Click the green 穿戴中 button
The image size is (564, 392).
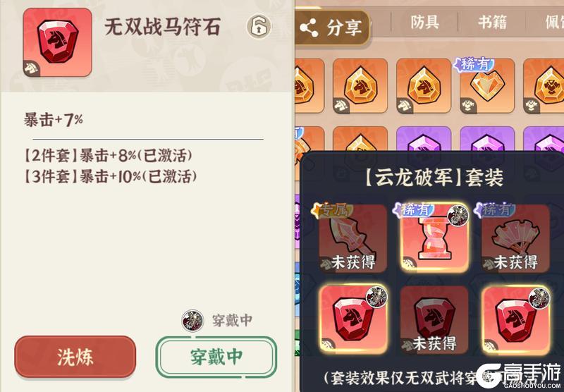[x=216, y=357]
